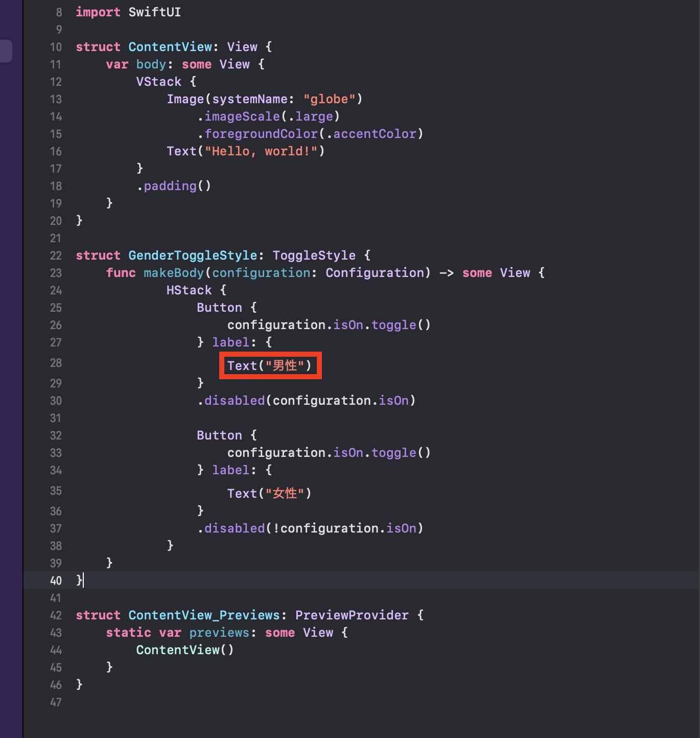
Task: Click the ".foregroundColor" modifier on line 15
Action: point(258,134)
